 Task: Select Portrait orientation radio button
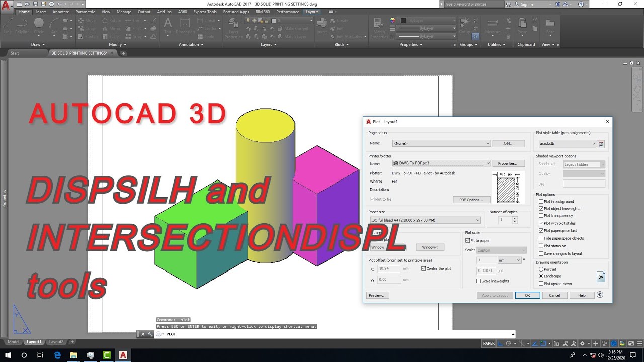click(541, 269)
